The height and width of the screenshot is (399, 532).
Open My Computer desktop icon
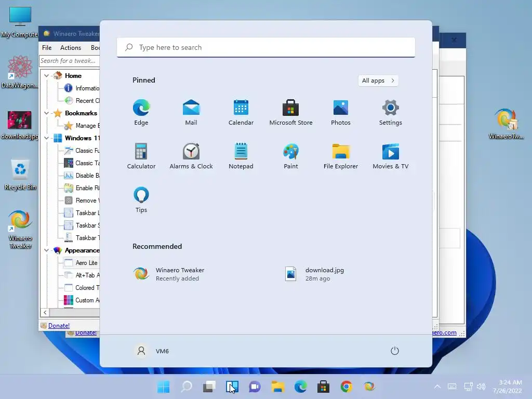point(20,22)
